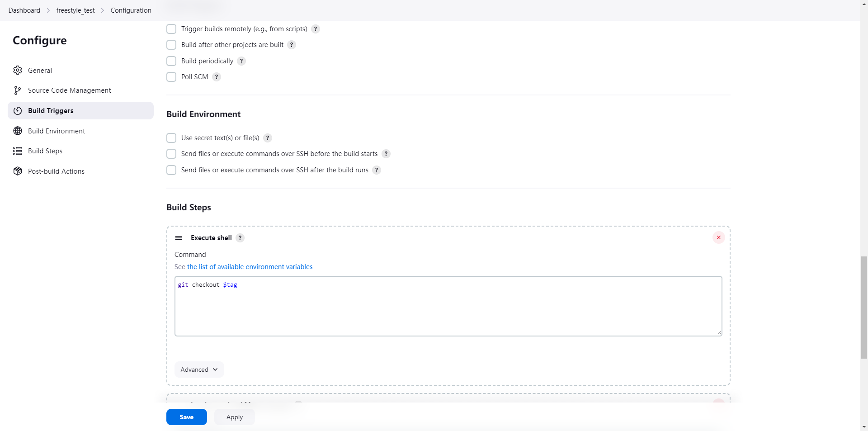
Task: Open help for Build periodically
Action: coord(241,61)
